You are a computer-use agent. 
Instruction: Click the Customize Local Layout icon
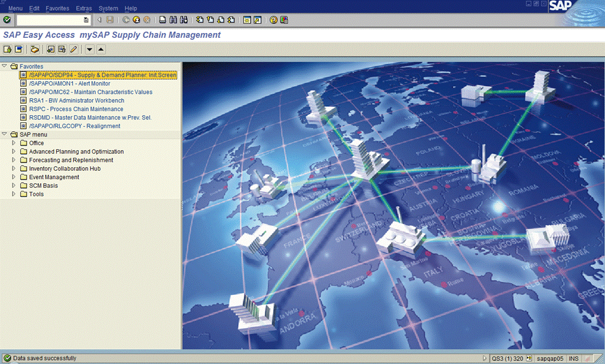coord(284,19)
